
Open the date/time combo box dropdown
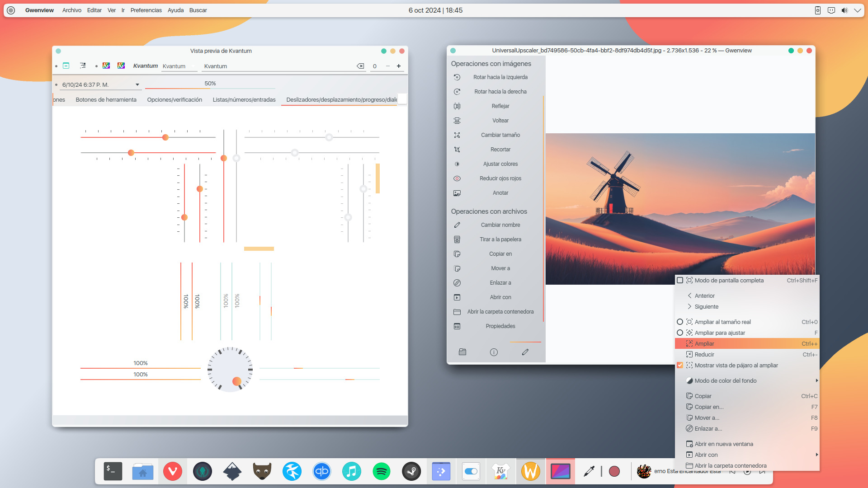point(137,85)
